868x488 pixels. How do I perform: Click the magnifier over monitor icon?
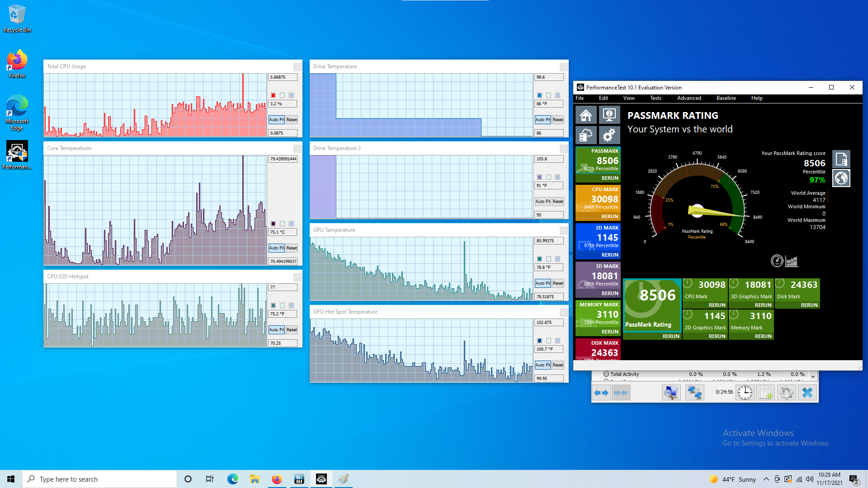671,393
